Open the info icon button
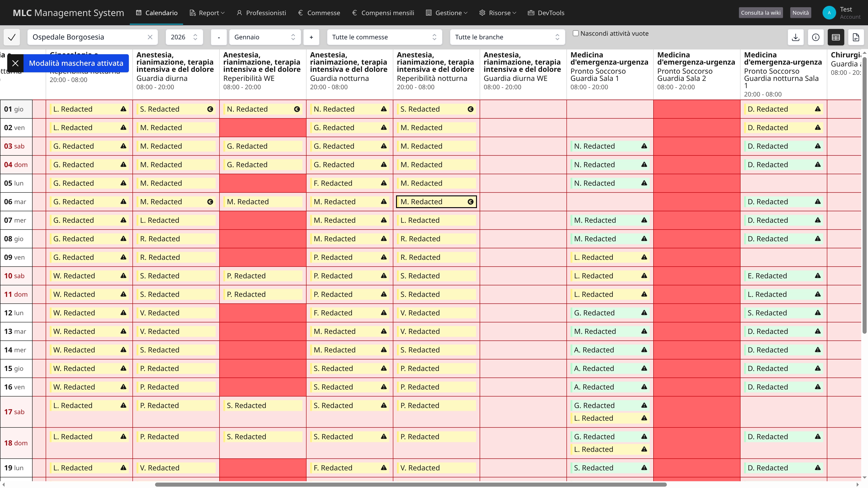Image resolution: width=868 pixels, height=488 pixels. [x=815, y=37]
